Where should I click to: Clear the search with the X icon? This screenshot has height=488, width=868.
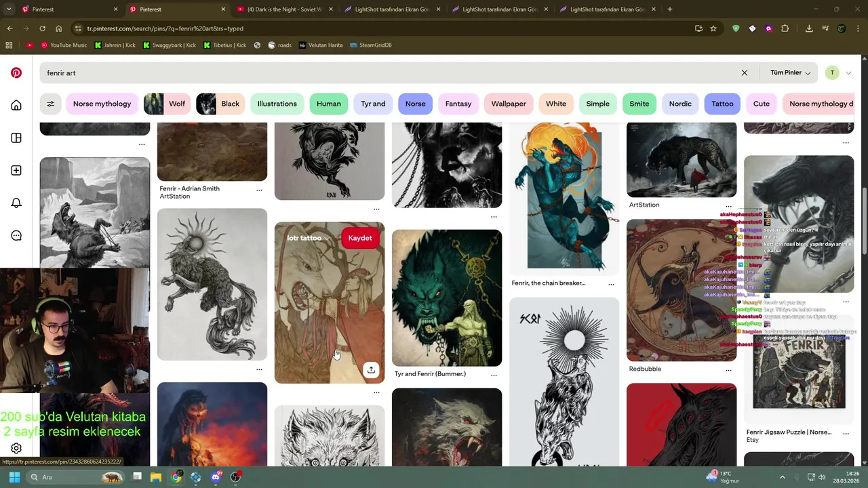tap(744, 73)
